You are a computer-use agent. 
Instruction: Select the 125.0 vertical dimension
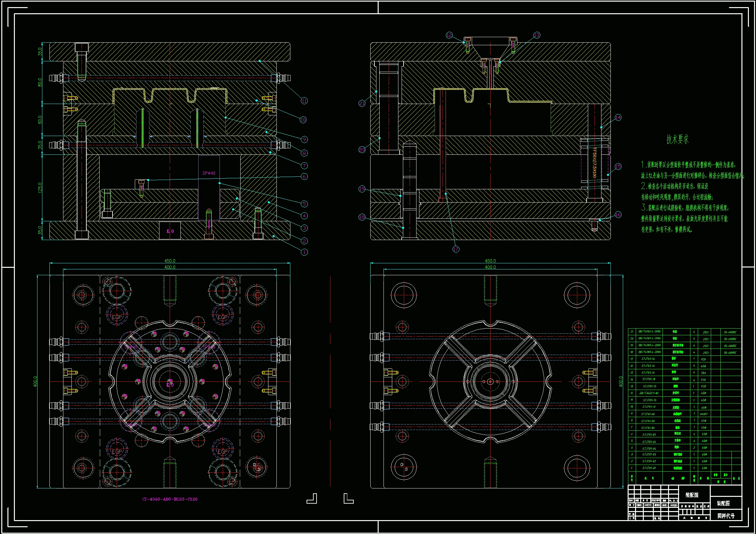(x=40, y=188)
